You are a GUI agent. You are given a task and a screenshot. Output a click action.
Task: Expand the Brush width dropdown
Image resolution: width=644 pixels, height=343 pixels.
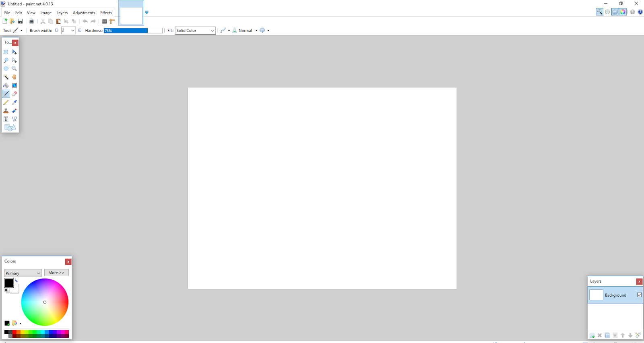[x=73, y=31]
